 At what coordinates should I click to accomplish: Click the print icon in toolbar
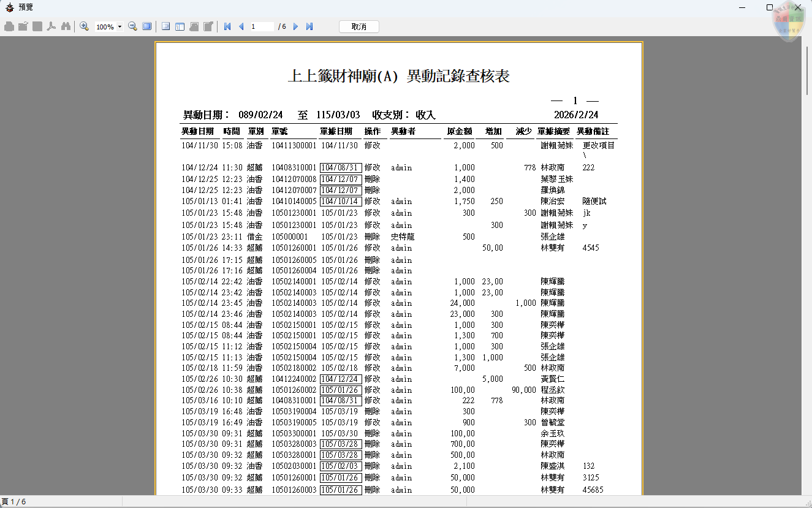tap(9, 26)
